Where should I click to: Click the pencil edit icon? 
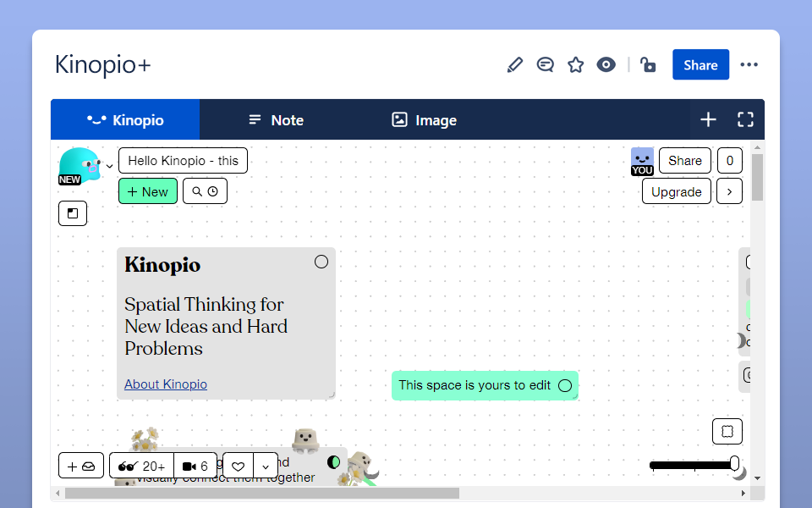click(x=515, y=65)
